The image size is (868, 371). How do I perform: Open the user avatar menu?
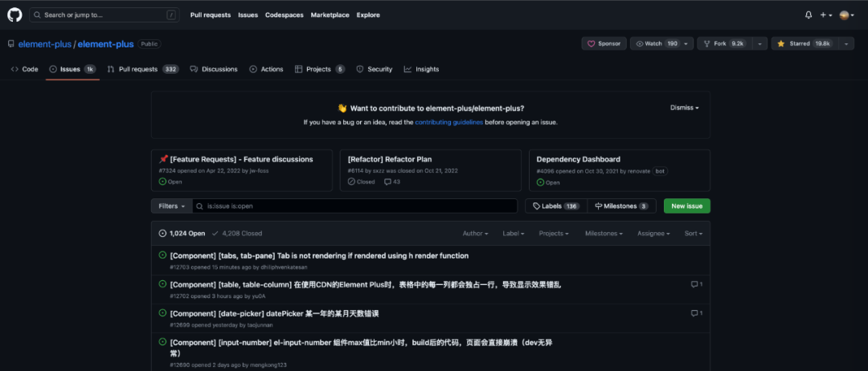(x=847, y=15)
